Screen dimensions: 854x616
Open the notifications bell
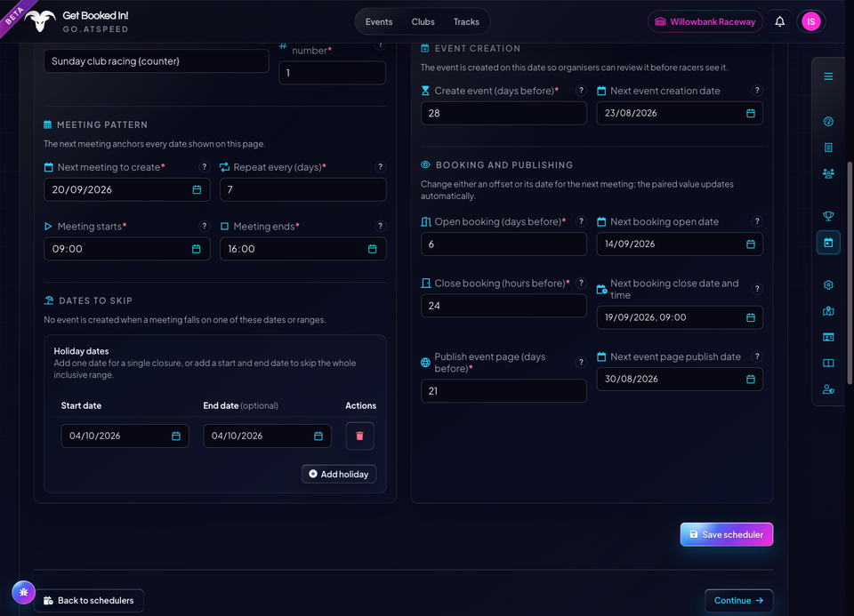point(779,21)
